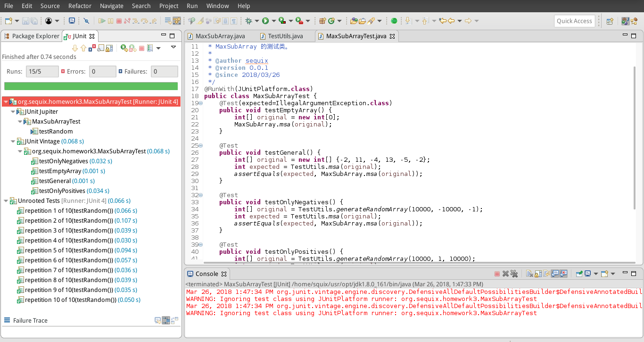Collapse the JUnit Jupiter tree node
The height and width of the screenshot is (342, 644).
tap(13, 112)
